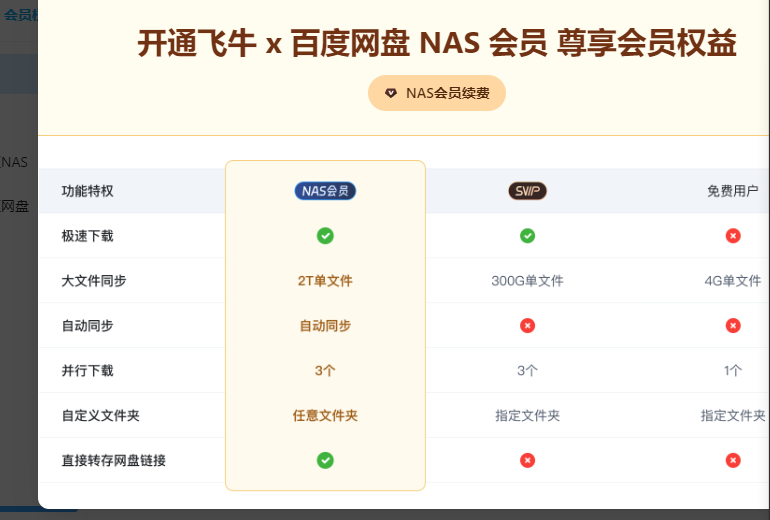Screen dimensions: 770x520
Task: Click red cross for SVIP 自动同步
Action: 527,326
